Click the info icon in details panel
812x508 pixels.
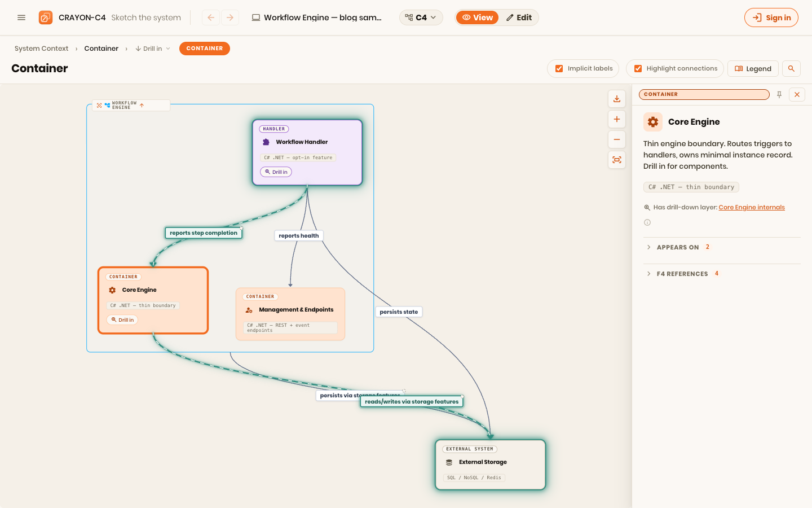pyautogui.click(x=647, y=222)
